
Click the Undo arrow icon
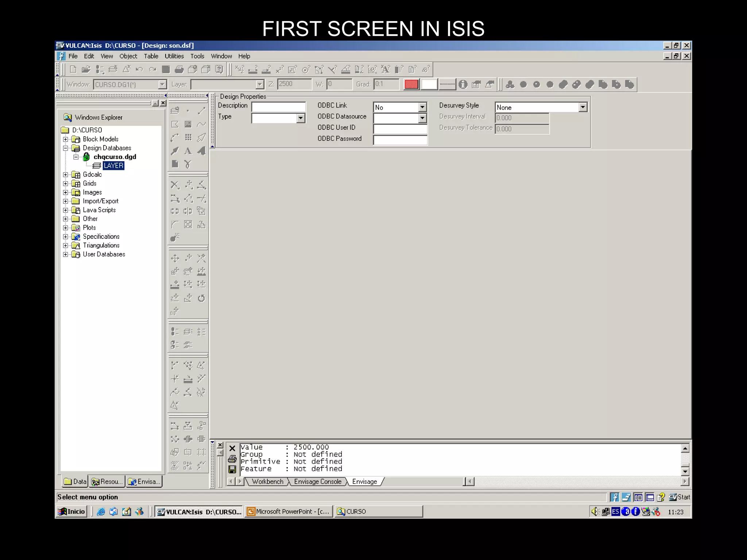coord(139,69)
